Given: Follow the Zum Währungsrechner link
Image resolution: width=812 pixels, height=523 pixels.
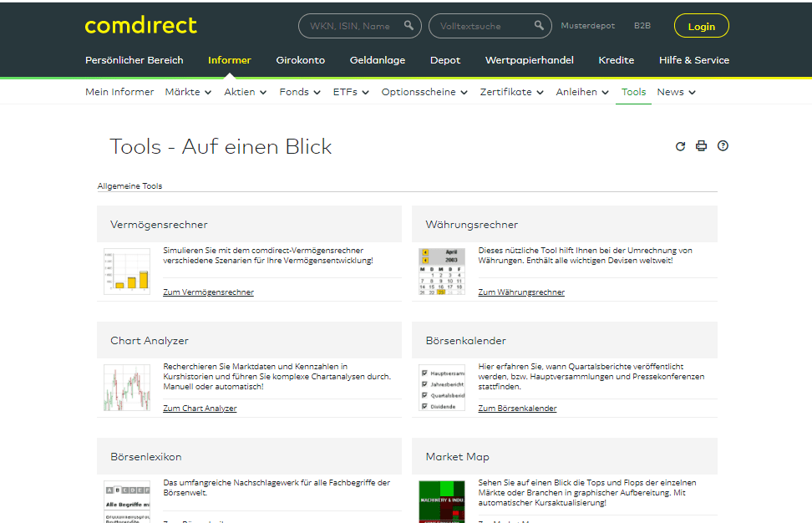Looking at the screenshot, I should 521,292.
